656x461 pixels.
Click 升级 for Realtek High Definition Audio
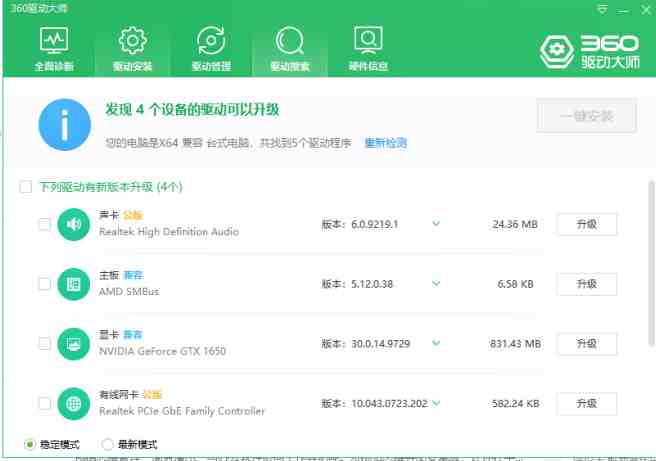pos(587,224)
